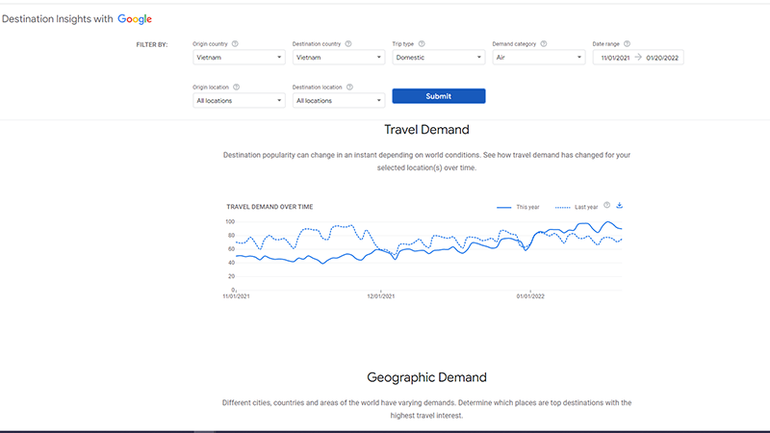Click help icon next to Origin country
Screen dimensions: 770x433
tap(234, 44)
